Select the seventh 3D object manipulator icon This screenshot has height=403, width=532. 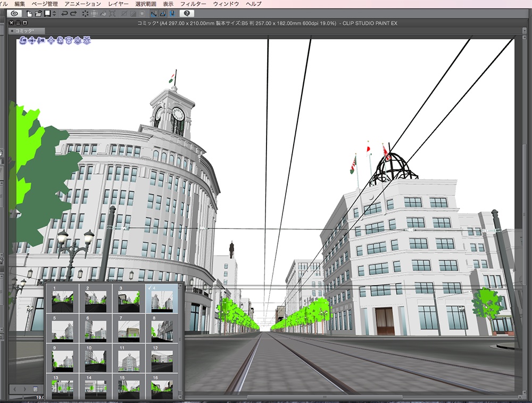78,41
